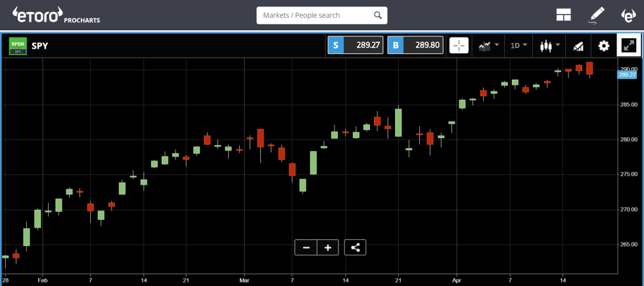This screenshot has height=286, width=644.
Task: Select the pencil drawing tool
Action: [x=596, y=14]
